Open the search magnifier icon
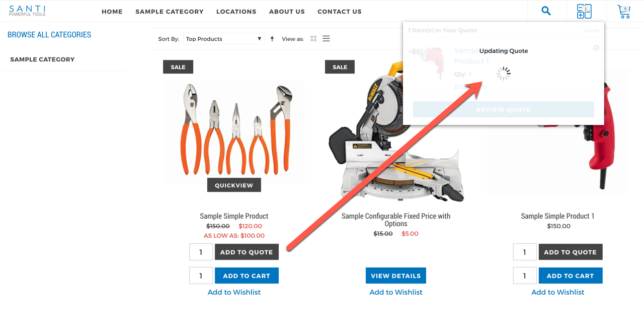Viewport: 644px width, 328px height. (x=546, y=11)
